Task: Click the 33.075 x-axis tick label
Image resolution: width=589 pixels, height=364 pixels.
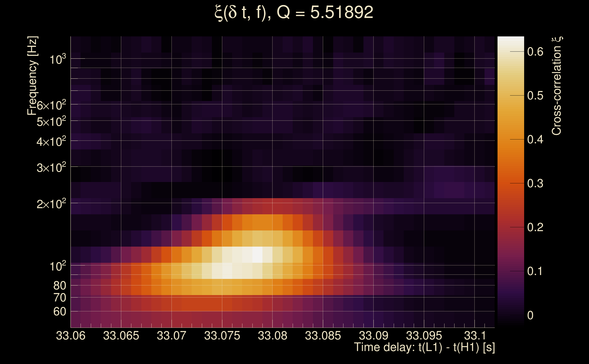Action: 222,336
